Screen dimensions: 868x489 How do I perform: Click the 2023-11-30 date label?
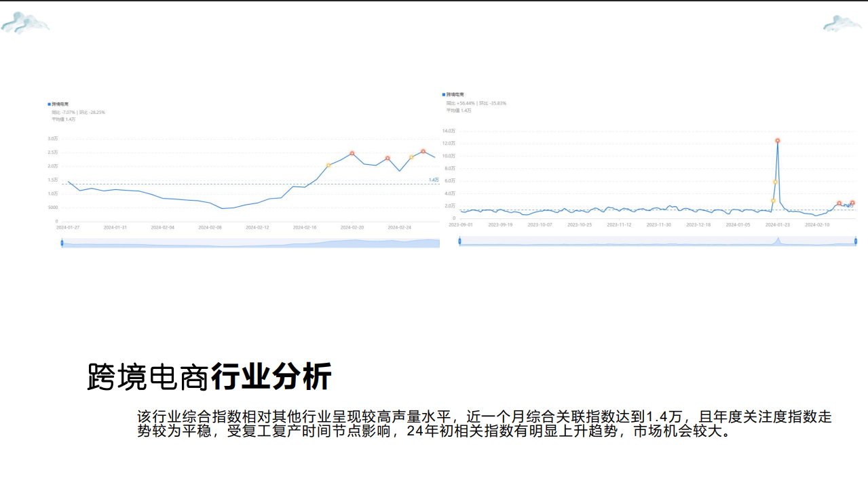click(659, 224)
